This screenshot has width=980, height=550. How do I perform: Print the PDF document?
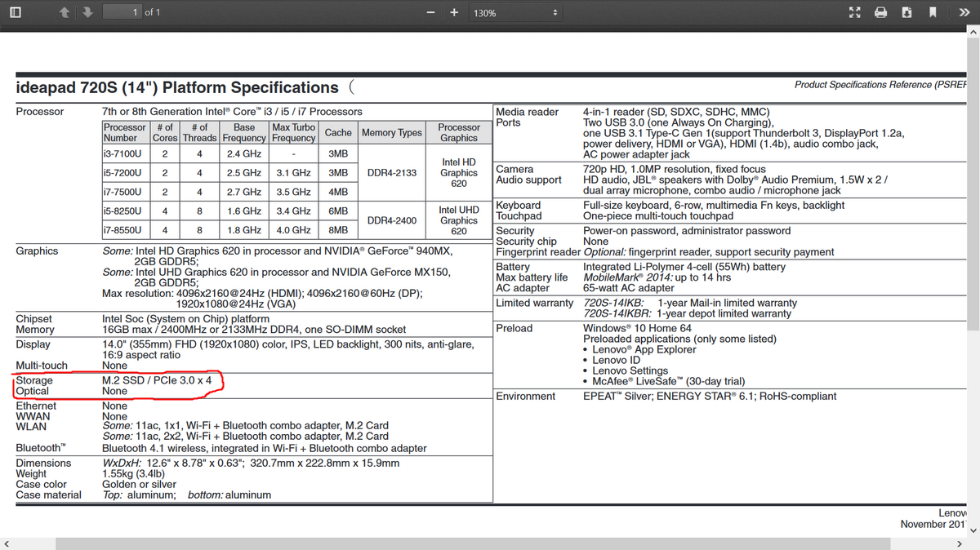[x=881, y=13]
